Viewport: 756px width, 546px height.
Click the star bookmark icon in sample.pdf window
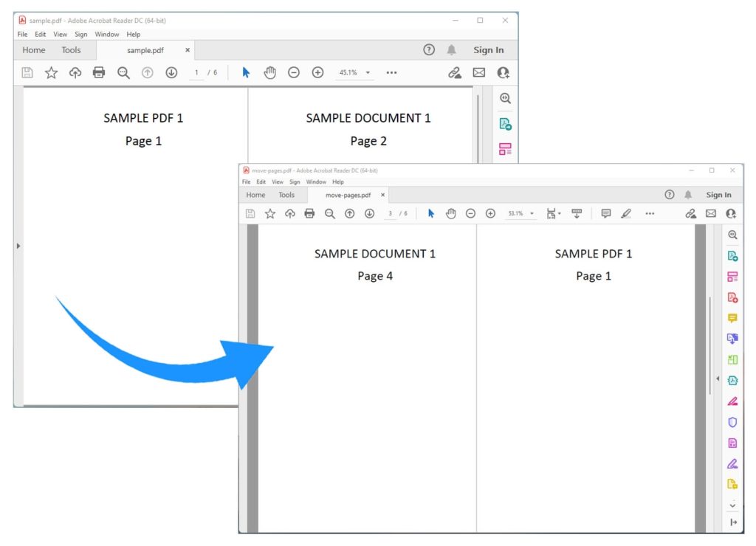coord(51,72)
